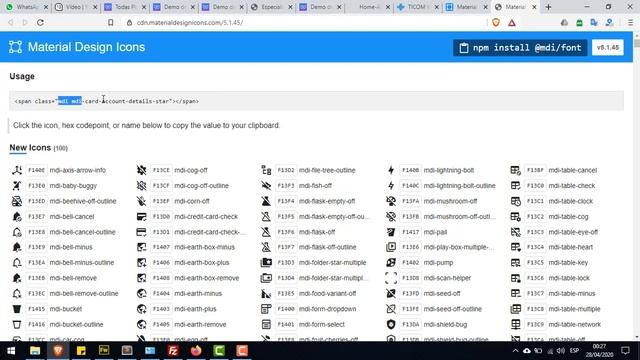Copy hex codepoint F1417 for mdi-pail

click(410, 232)
